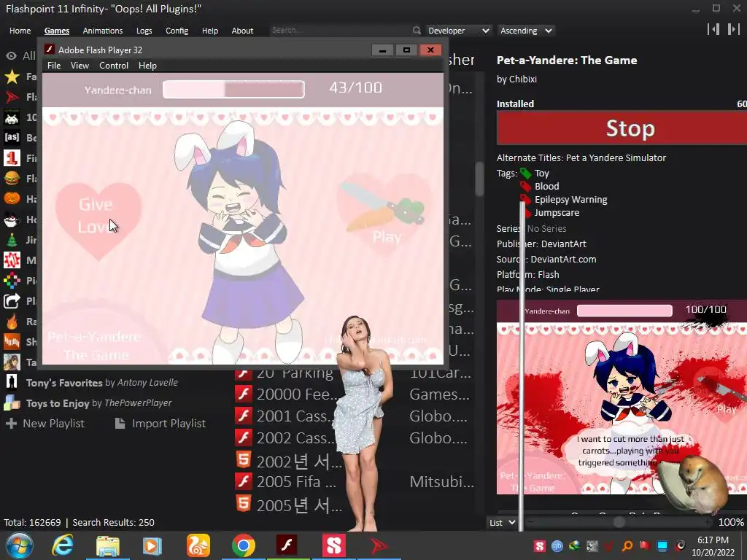Click the Flashpoint red arrow taskbar icon
Image resolution: width=747 pixels, height=560 pixels.
point(379,545)
